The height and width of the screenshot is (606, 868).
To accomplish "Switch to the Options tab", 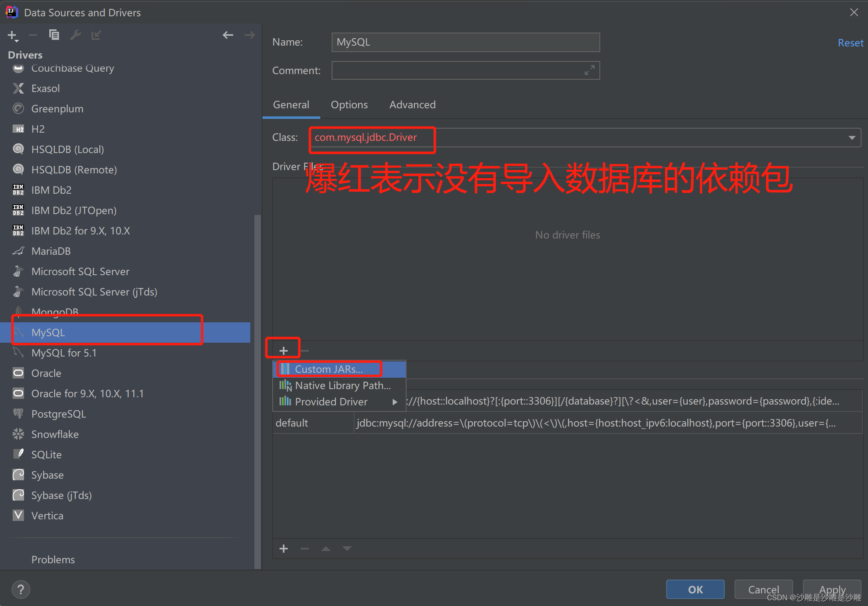I will coord(349,105).
